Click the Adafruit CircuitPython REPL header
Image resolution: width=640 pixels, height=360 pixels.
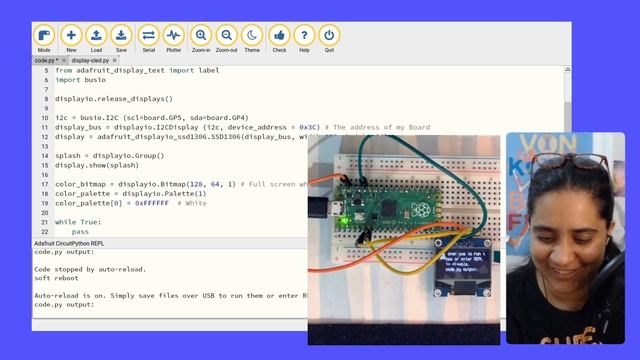pyautogui.click(x=69, y=243)
